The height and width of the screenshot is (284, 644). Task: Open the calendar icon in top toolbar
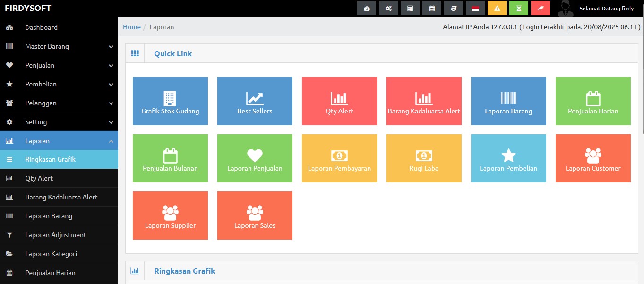(x=432, y=8)
